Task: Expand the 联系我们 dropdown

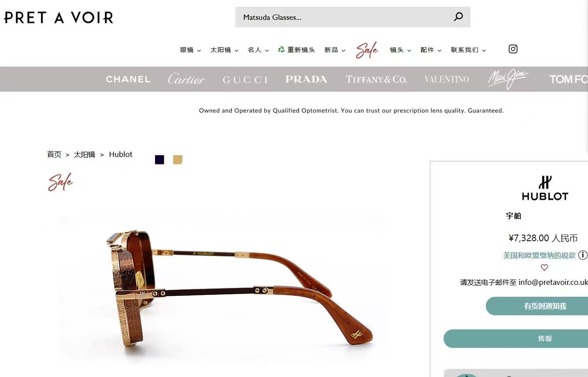Action: [x=468, y=50]
